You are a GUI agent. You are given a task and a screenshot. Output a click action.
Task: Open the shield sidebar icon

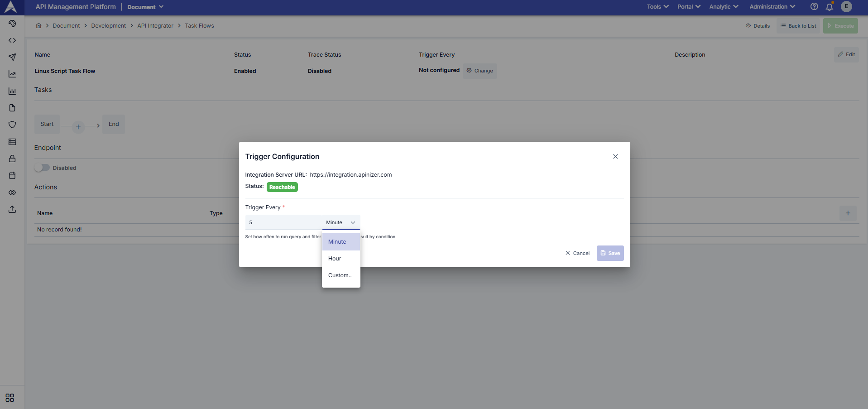(12, 125)
